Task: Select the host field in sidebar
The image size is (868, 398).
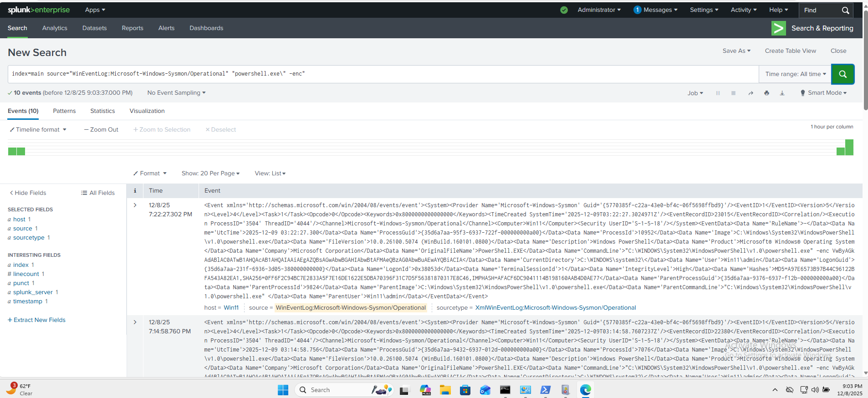Action: tap(19, 219)
